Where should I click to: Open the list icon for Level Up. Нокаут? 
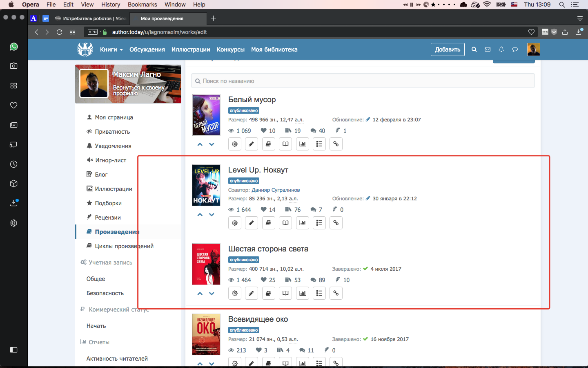(319, 223)
